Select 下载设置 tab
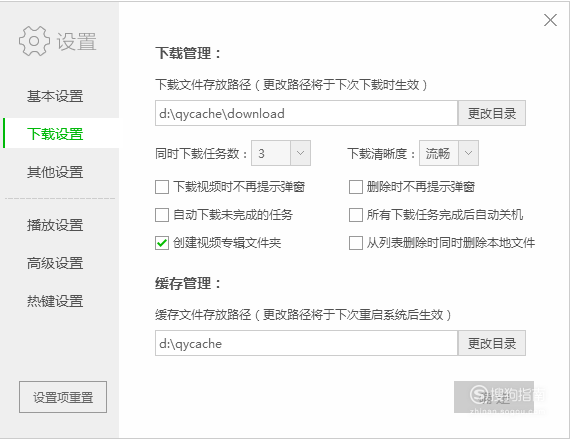The height and width of the screenshot is (441, 570). 55,134
